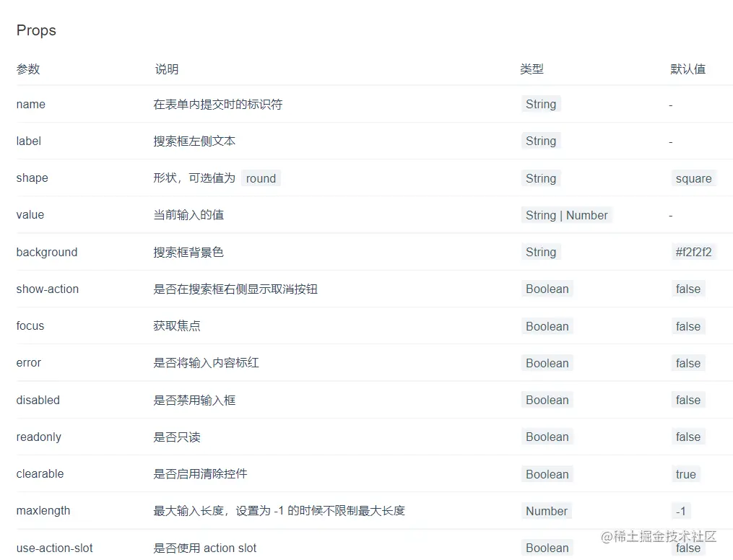Select the 'name' parameter cell
This screenshot has width=733, height=560.
(31, 104)
